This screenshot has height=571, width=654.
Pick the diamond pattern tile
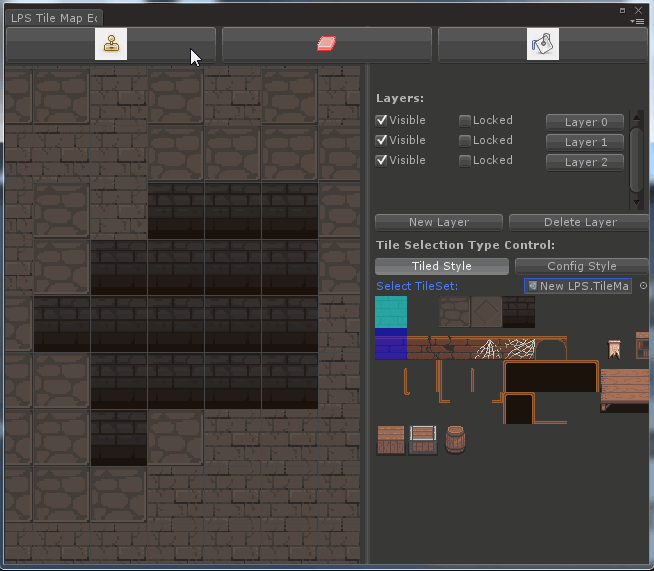486,312
